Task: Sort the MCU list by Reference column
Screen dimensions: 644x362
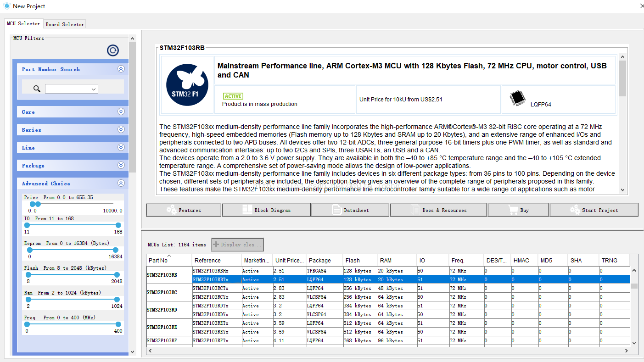Action: point(216,260)
